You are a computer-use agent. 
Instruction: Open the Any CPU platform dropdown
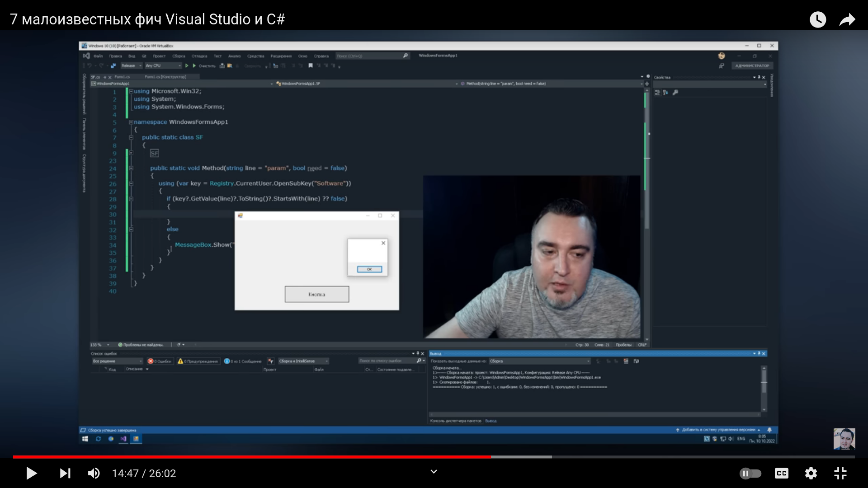point(163,66)
